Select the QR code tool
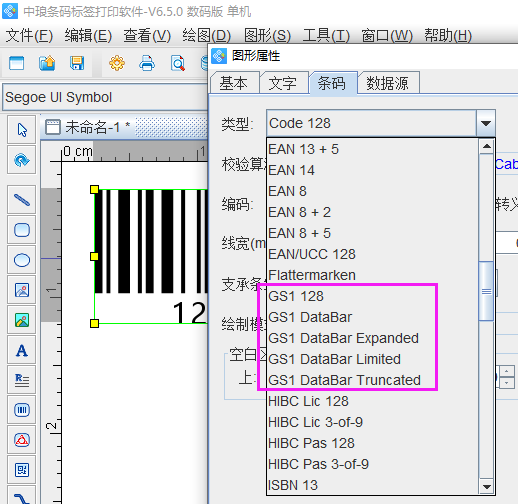The width and height of the screenshot is (518, 504). [x=22, y=470]
